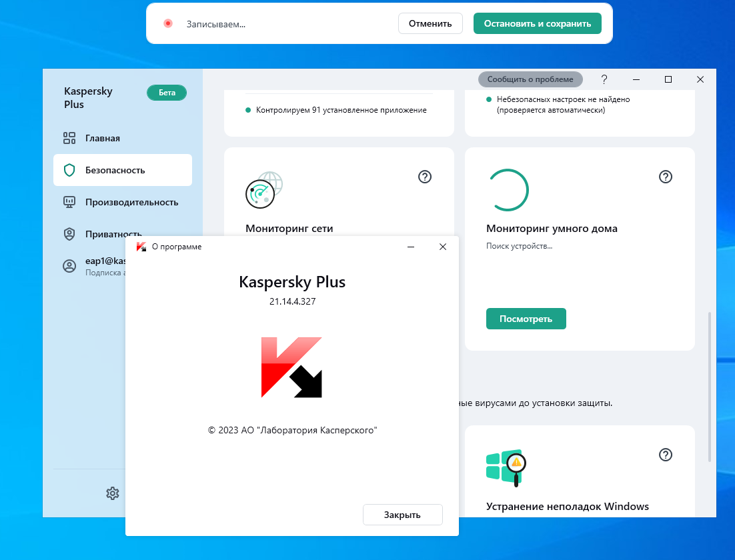Click the smart home loading spinner icon
This screenshot has width=735, height=560.
pyautogui.click(x=508, y=190)
